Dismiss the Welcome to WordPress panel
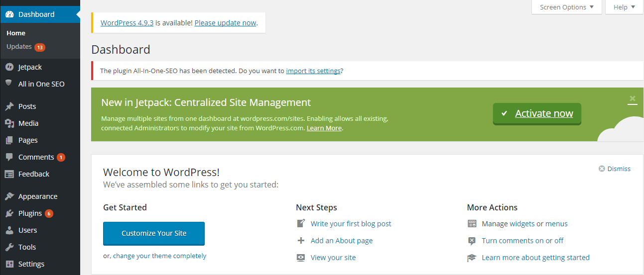The width and height of the screenshot is (644, 275). point(615,169)
